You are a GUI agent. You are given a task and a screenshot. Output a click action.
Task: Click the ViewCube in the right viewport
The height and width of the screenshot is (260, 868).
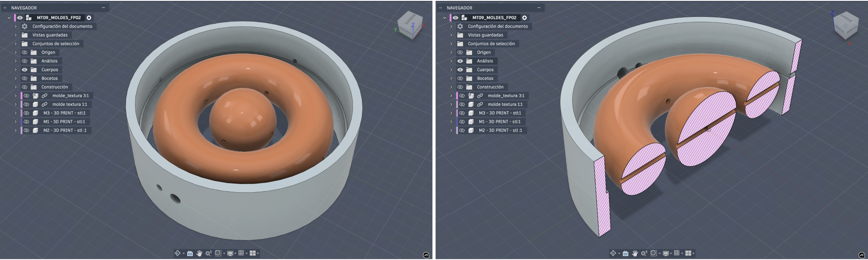click(x=845, y=25)
